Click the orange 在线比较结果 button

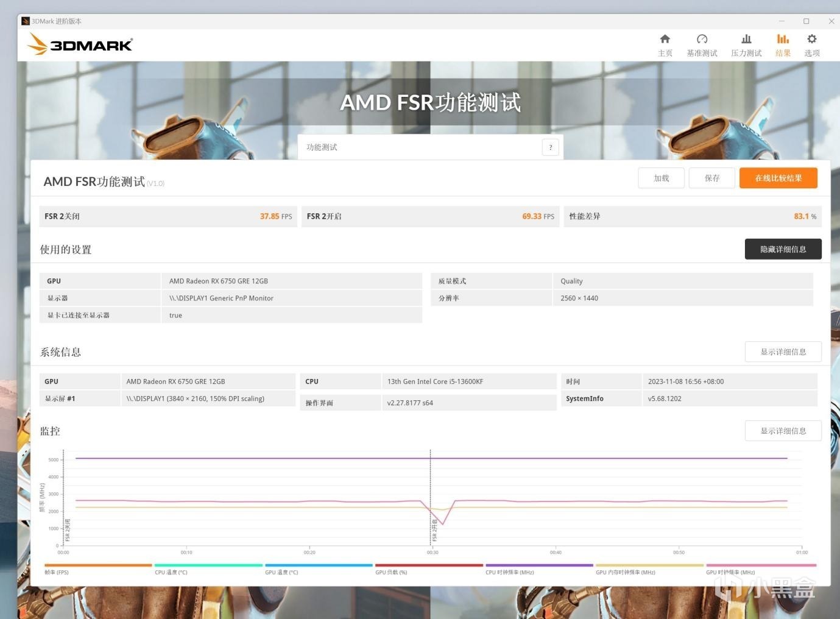778,178
